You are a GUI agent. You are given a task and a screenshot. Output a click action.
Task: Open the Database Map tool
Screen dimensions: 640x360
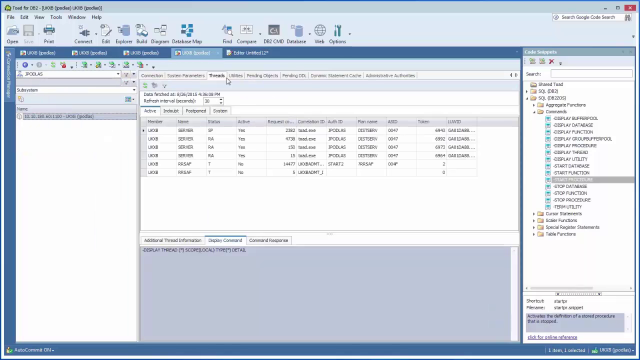187,34
